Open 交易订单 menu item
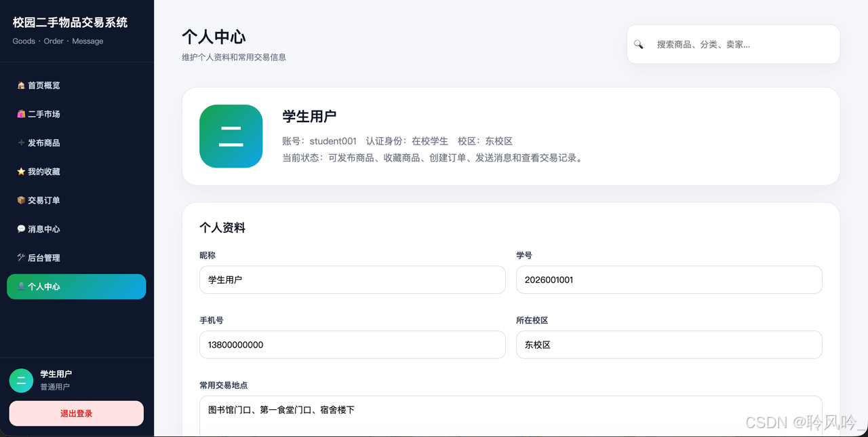The height and width of the screenshot is (437, 868). tap(76, 200)
